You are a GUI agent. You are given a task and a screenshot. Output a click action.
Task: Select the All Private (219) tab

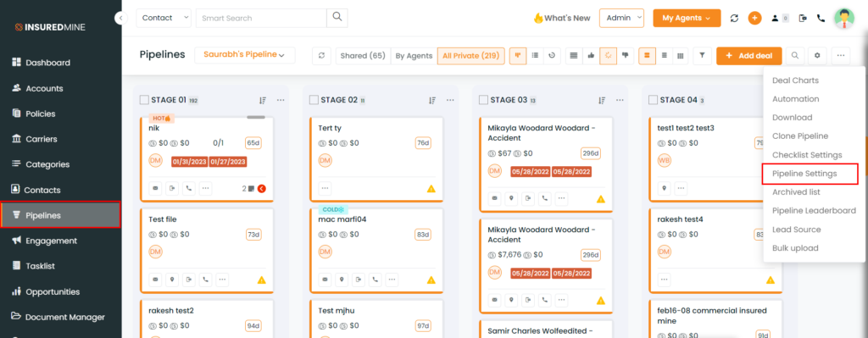pyautogui.click(x=470, y=55)
